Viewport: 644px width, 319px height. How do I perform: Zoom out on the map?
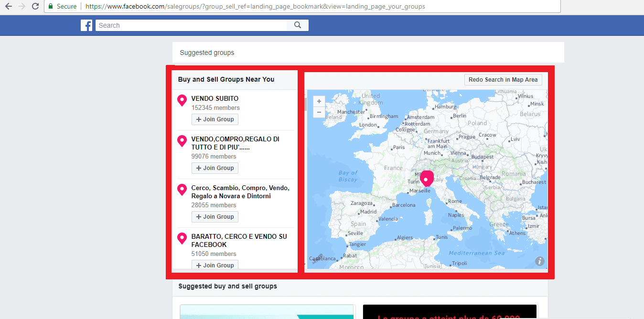(x=319, y=113)
